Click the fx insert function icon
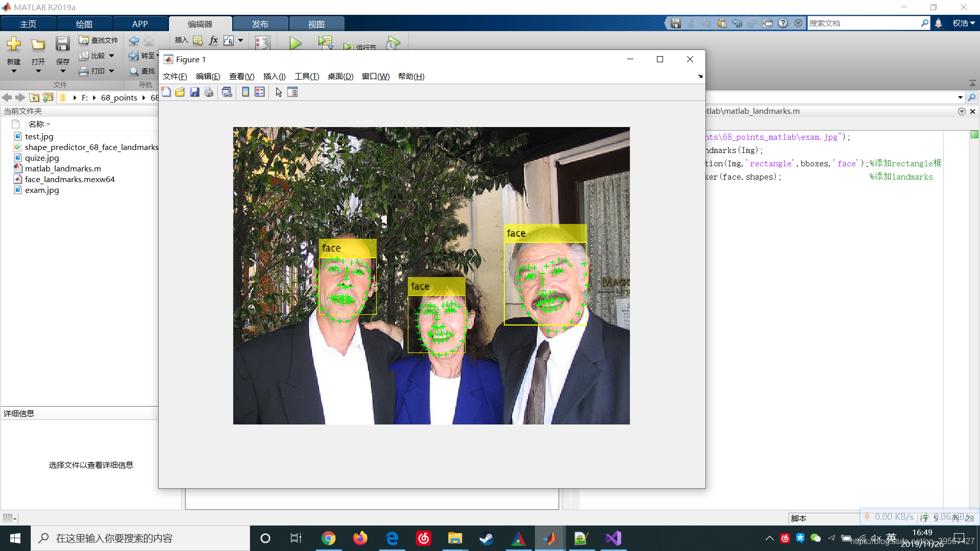Screen dimensions: 980x551 (x=213, y=40)
